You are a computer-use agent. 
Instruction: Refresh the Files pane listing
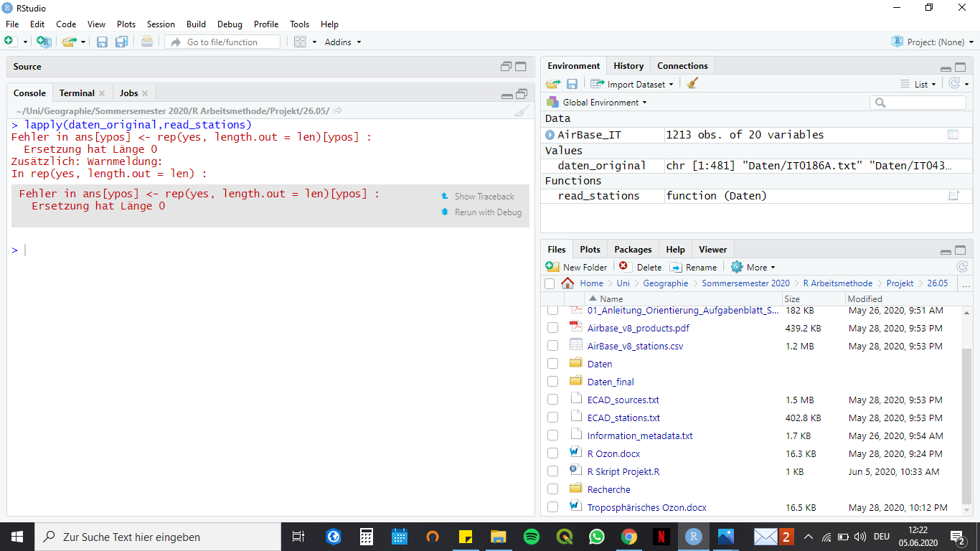(x=962, y=267)
